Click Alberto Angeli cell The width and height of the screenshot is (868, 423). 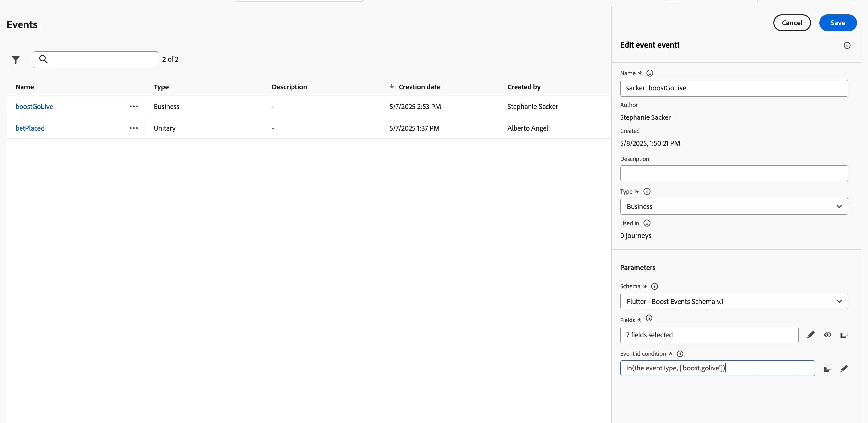(528, 128)
